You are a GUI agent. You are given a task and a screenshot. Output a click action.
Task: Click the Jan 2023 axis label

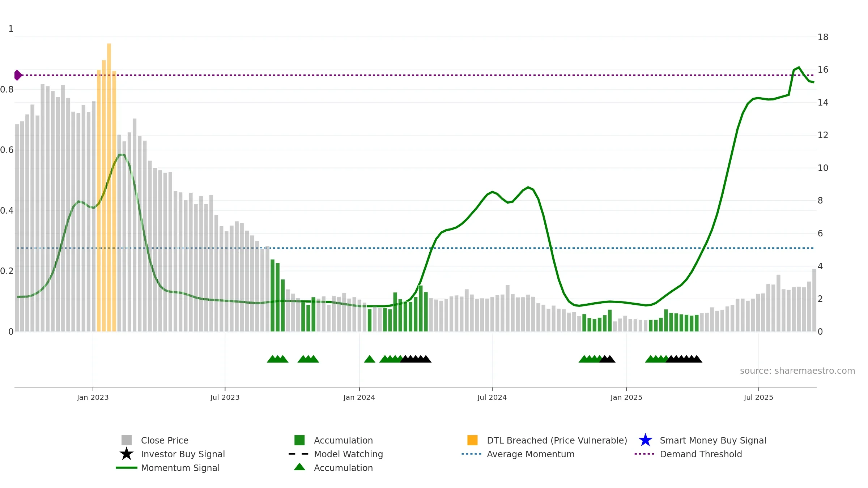[x=93, y=397]
